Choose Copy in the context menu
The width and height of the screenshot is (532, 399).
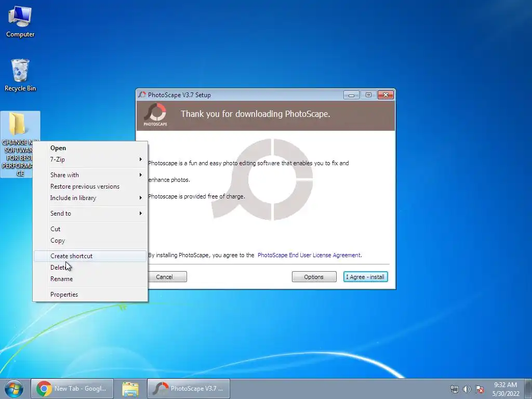pos(90,241)
